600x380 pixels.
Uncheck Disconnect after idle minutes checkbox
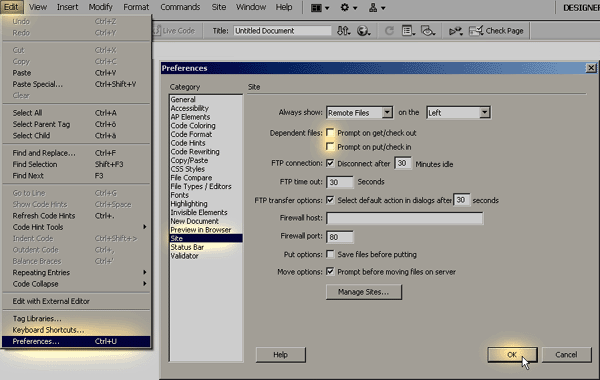pyautogui.click(x=330, y=163)
